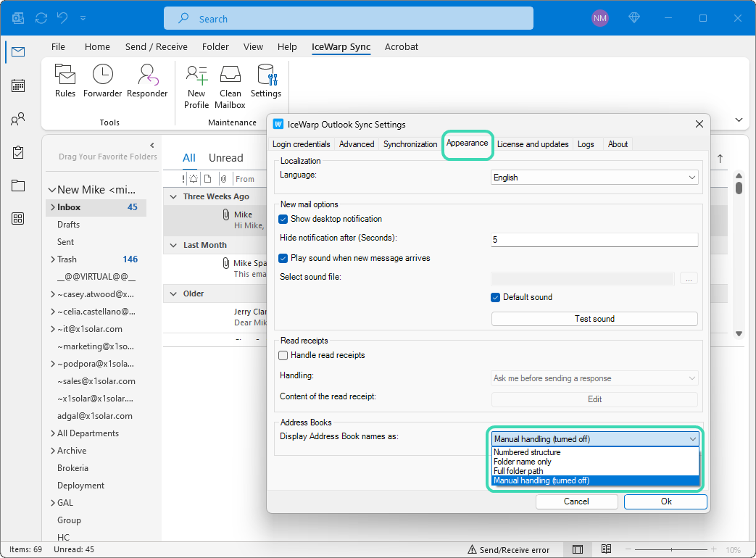Switch to People contacts view

point(18,119)
